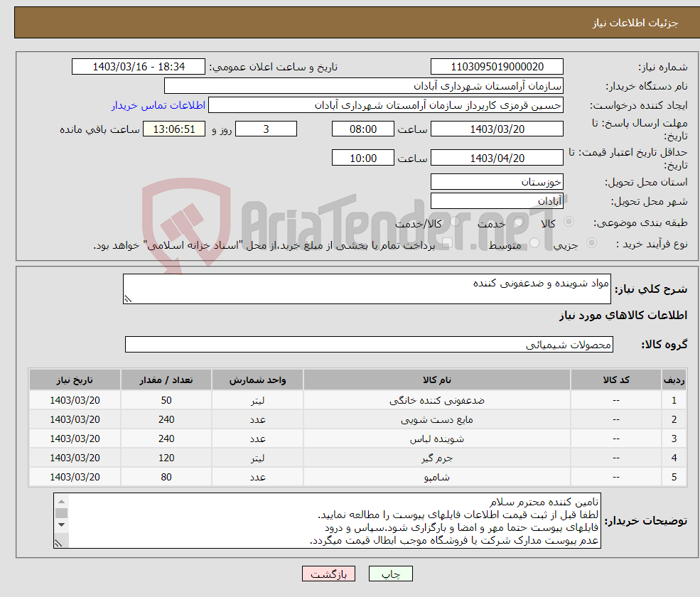Click the ردیف column header

click(x=674, y=380)
